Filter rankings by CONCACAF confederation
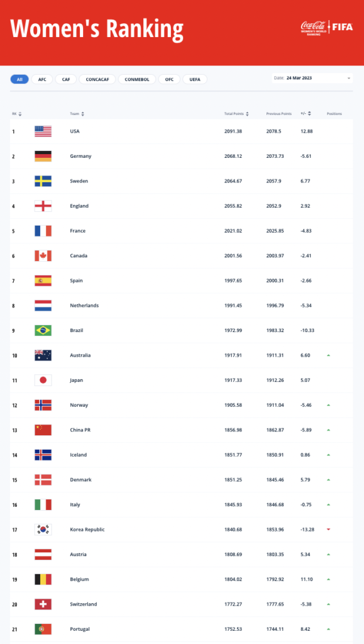Image resolution: width=364 pixels, height=644 pixels. [97, 79]
